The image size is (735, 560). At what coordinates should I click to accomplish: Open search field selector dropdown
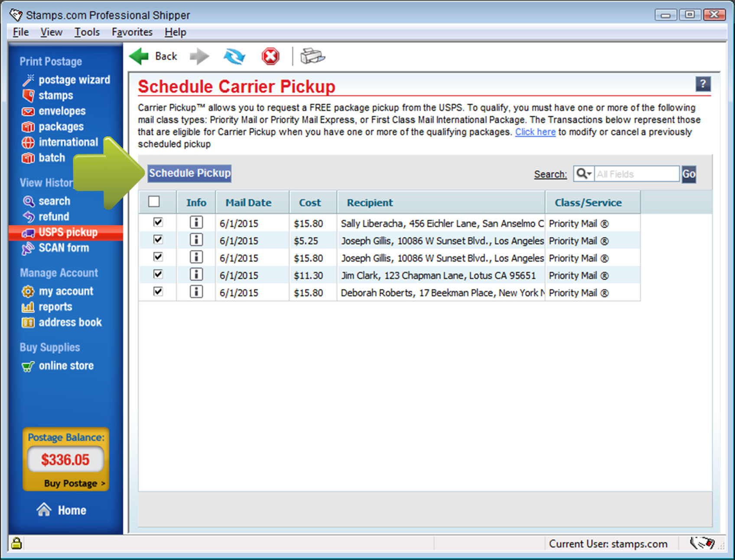click(584, 174)
